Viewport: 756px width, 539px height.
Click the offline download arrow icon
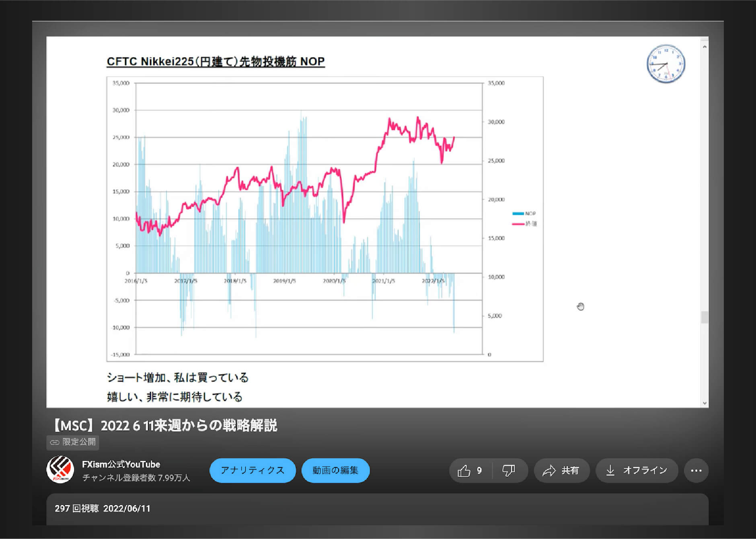[x=610, y=470]
